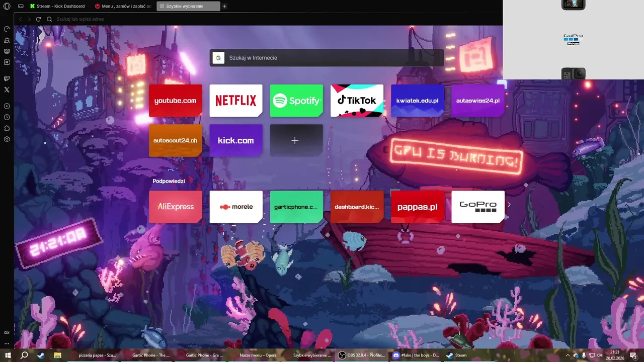Reload the current page
The height and width of the screenshot is (362, 644).
[38, 19]
